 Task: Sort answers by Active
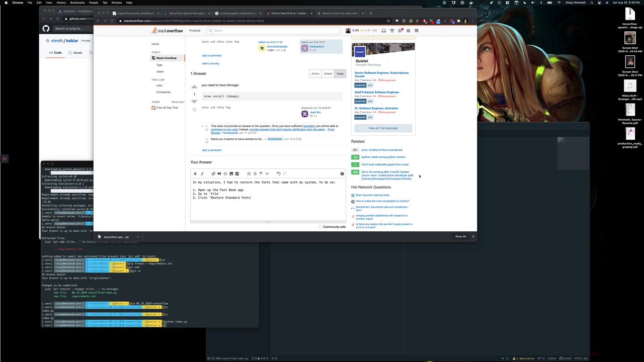(315, 74)
